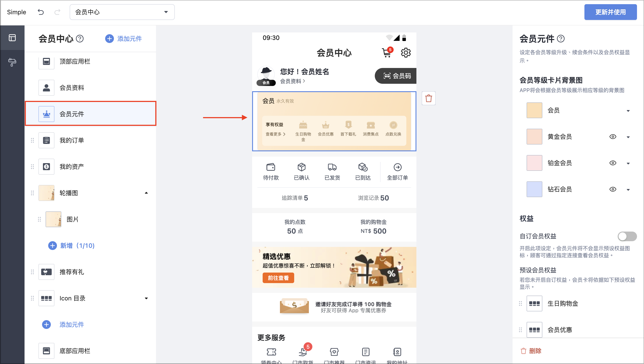Click the redo arrow icon
The height and width of the screenshot is (364, 644).
click(x=57, y=12)
